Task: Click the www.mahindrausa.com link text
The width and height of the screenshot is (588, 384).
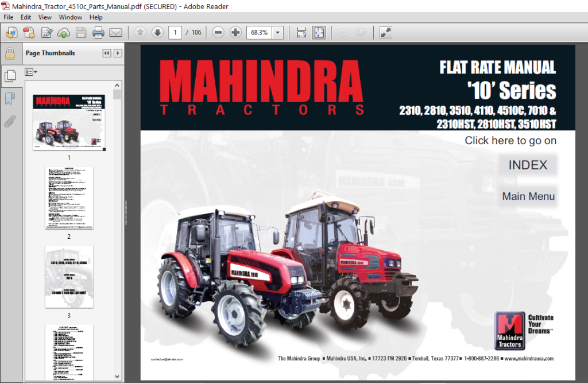Action: click(529, 359)
